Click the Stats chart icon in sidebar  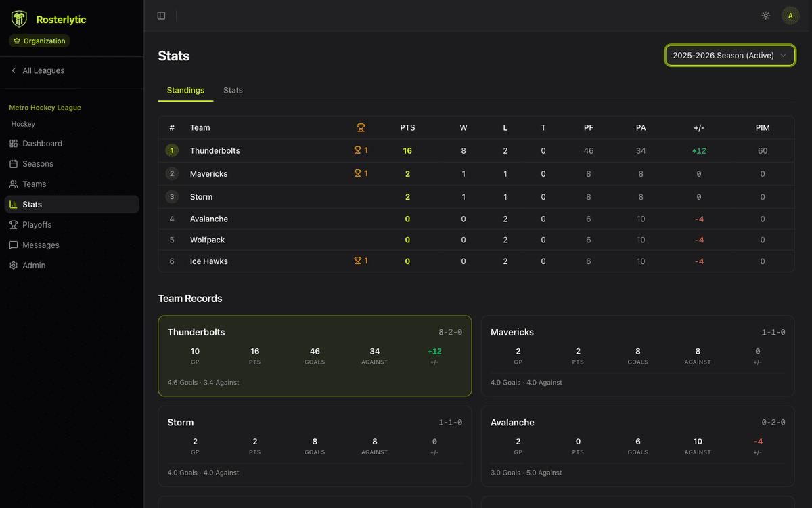click(x=15, y=204)
